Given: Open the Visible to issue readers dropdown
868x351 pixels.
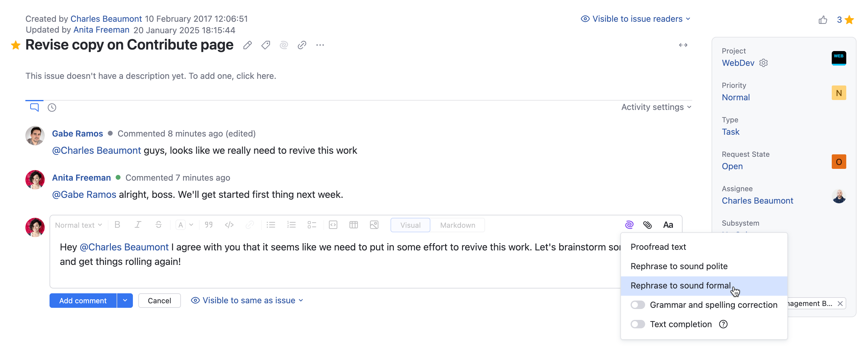Looking at the screenshot, I should (x=635, y=19).
